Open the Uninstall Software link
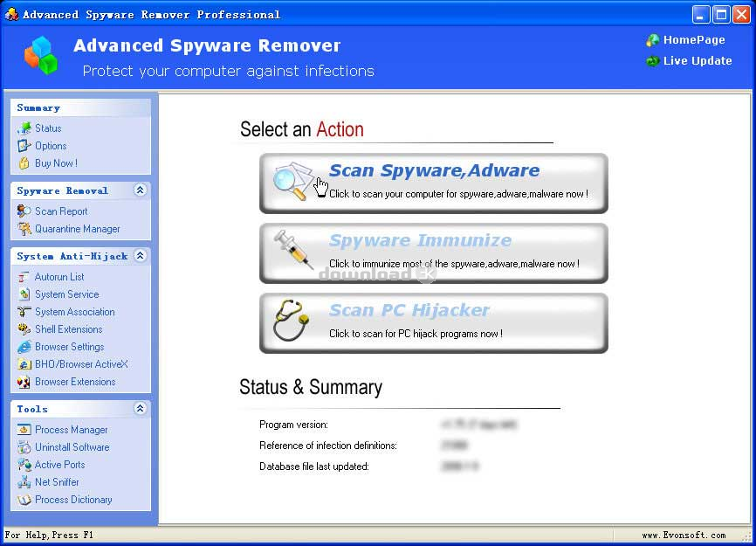The height and width of the screenshot is (546, 756). (x=72, y=447)
